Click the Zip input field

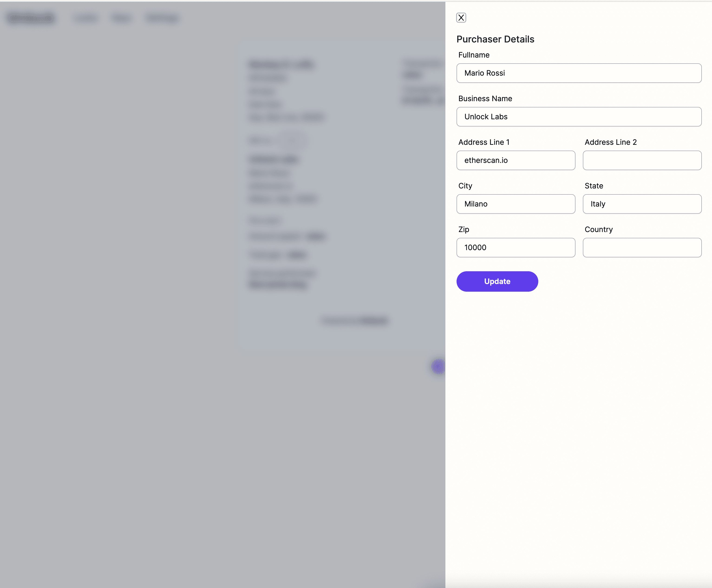coord(516,247)
